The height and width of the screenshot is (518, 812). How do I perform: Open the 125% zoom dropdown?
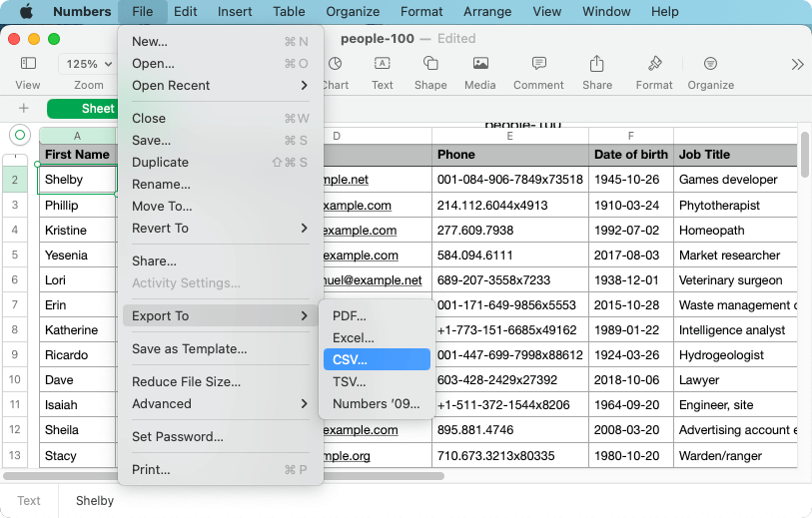point(88,64)
